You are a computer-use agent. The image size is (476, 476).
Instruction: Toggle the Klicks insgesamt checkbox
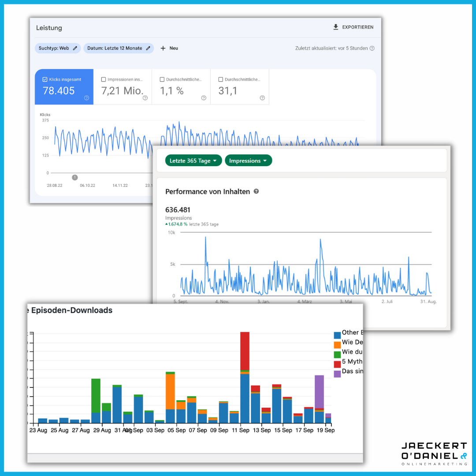coord(45,79)
